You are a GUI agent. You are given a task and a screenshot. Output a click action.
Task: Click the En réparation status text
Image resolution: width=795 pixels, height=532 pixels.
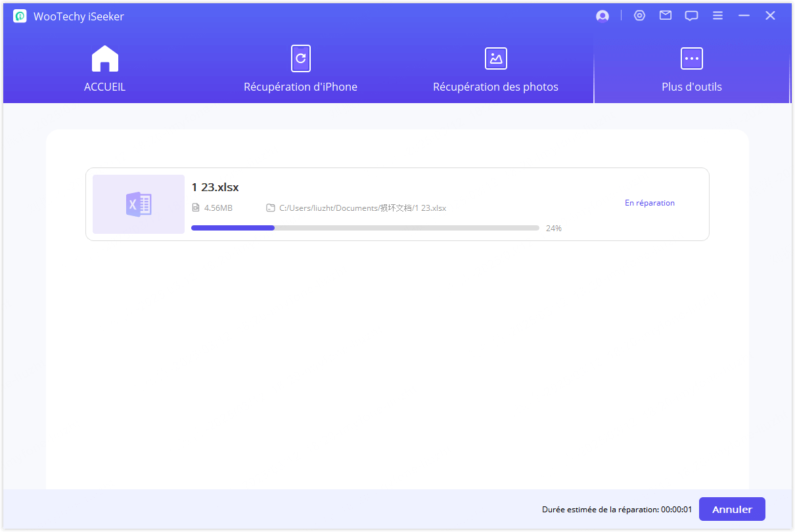click(649, 203)
